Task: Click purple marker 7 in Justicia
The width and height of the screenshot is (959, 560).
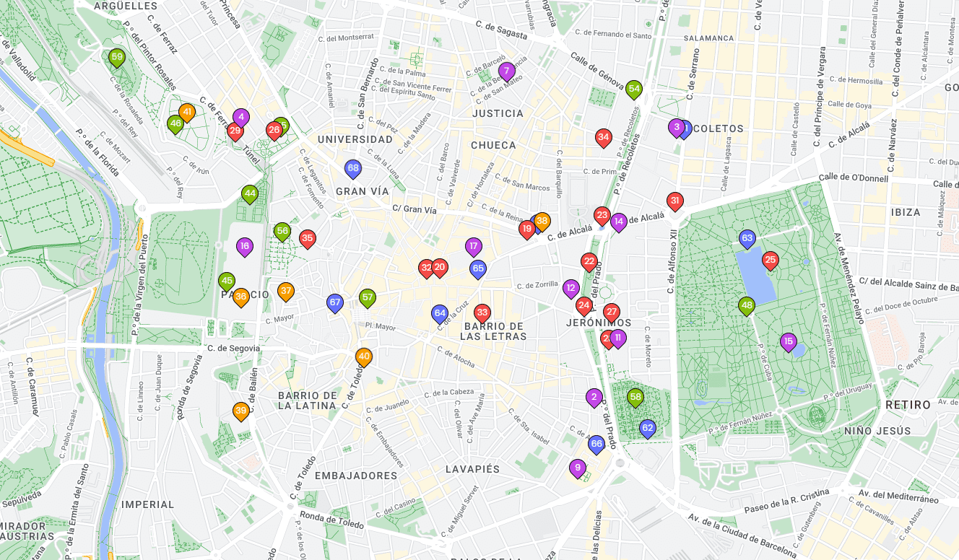Action: click(x=508, y=69)
